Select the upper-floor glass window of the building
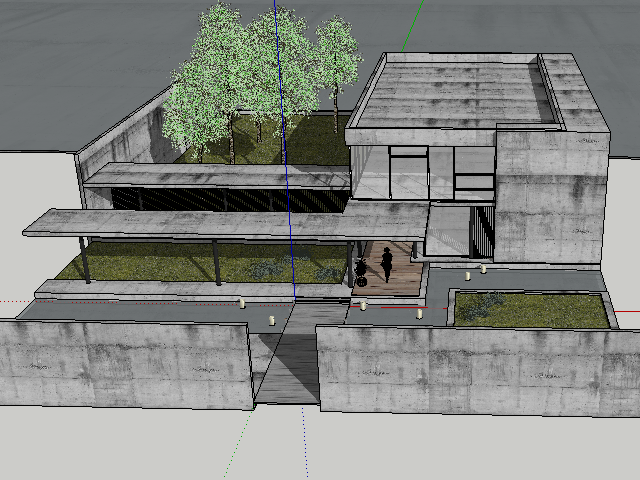This screenshot has height=480, width=640. [x=422, y=172]
